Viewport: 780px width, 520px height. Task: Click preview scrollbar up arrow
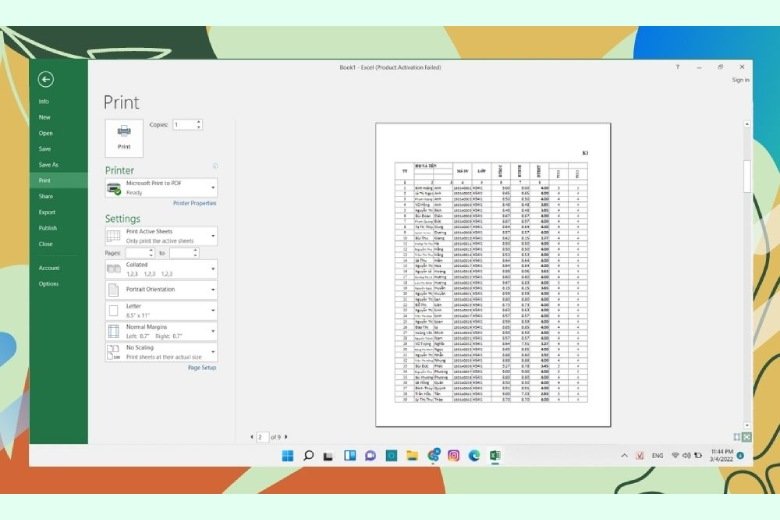(x=747, y=124)
